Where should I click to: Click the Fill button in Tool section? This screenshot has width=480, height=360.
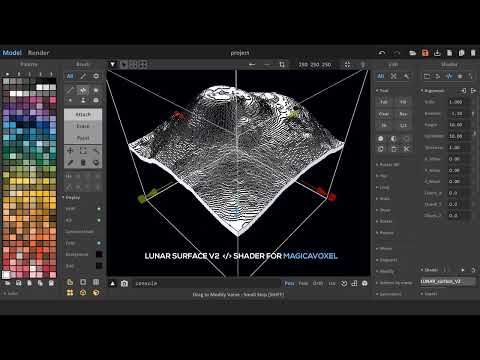[403, 102]
